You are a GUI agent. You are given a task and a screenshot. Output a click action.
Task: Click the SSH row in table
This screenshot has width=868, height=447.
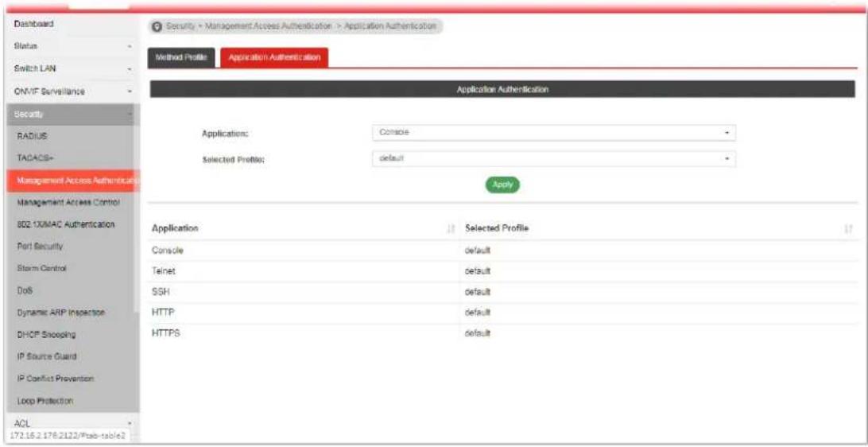tap(503, 293)
